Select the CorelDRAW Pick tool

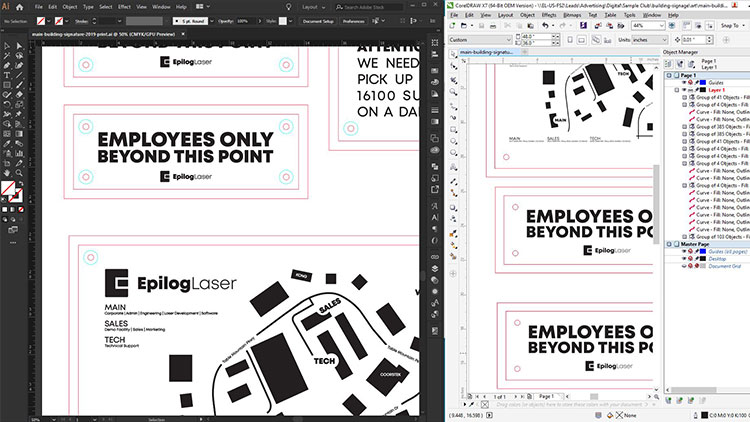tap(453, 54)
